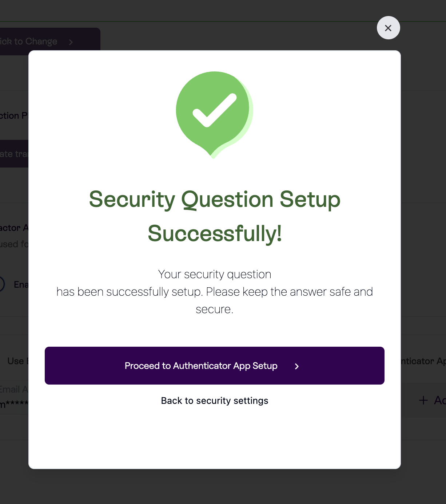446x504 pixels.
Task: Click the "Security Question Setup Successfully!" heading
Action: pos(214,216)
